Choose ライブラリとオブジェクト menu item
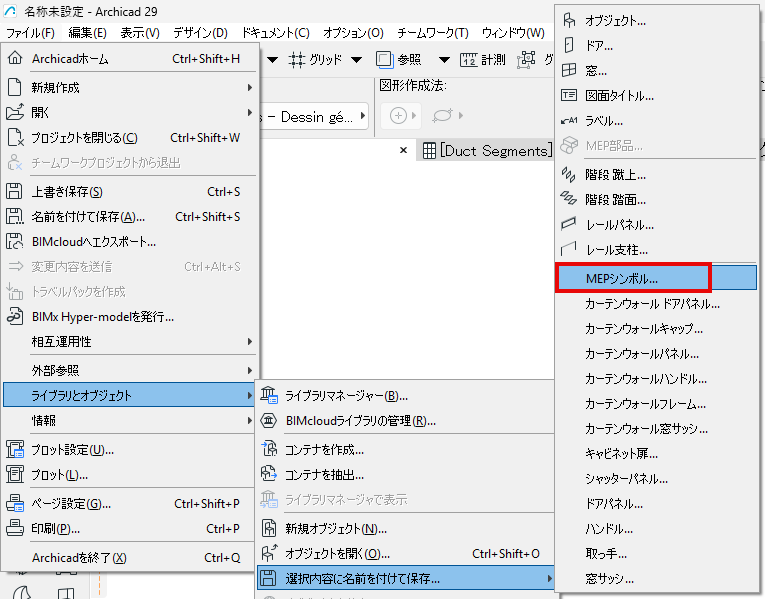The image size is (765, 599). [129, 395]
